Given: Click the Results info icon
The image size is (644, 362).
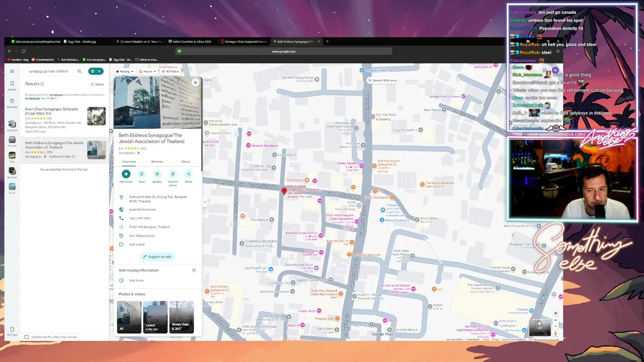Looking at the screenshot, I should (42, 84).
